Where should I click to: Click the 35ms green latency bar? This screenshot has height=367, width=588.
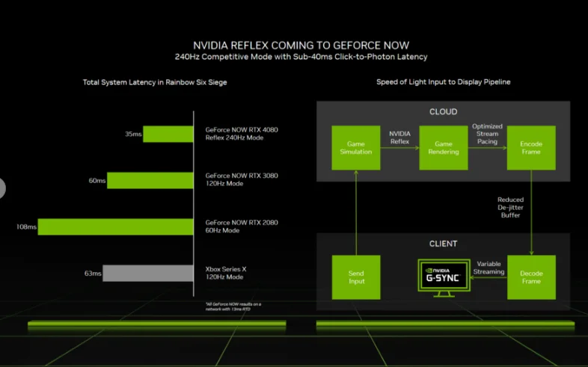click(168, 134)
